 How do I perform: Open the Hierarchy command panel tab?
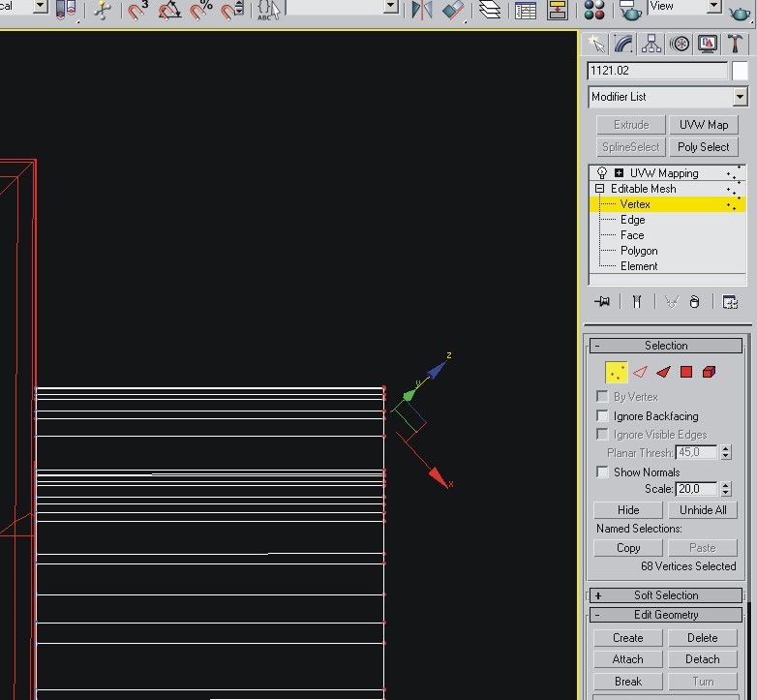651,45
